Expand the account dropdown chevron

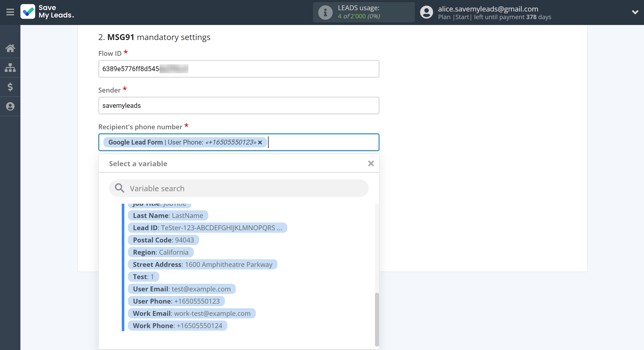pos(635,12)
